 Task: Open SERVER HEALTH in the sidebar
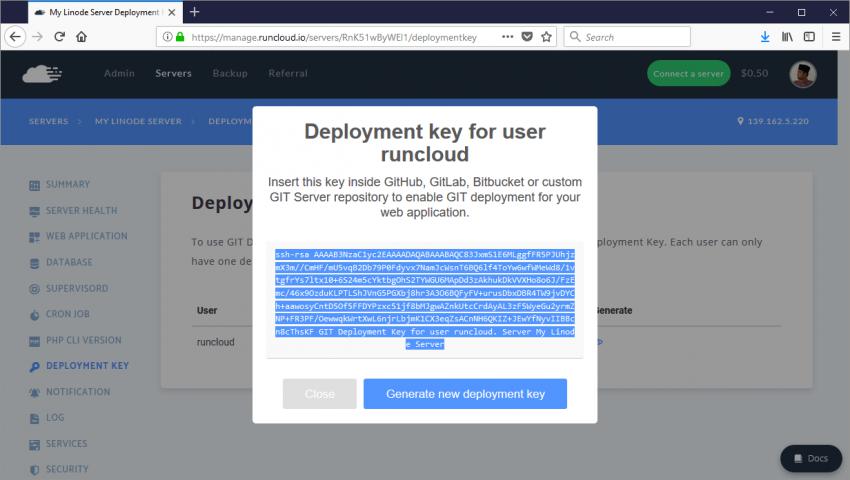(81, 210)
